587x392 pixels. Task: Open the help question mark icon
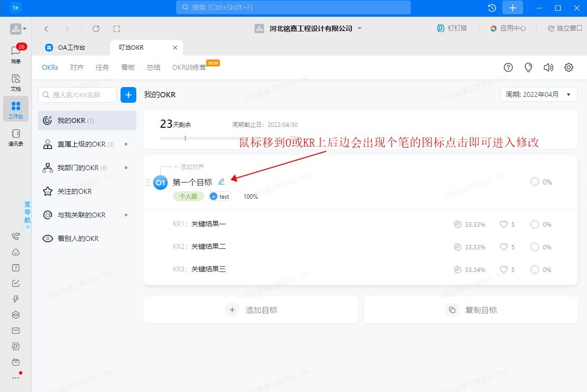tap(508, 67)
